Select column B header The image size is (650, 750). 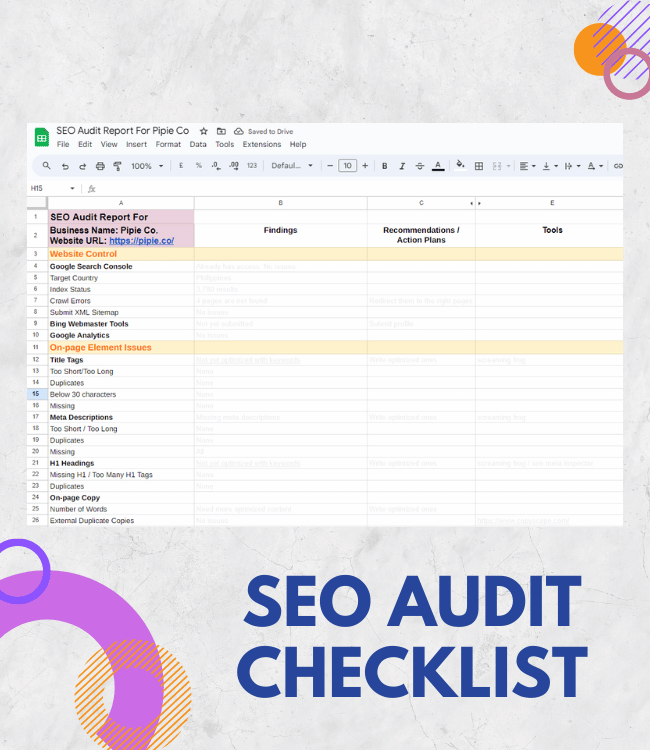click(281, 203)
